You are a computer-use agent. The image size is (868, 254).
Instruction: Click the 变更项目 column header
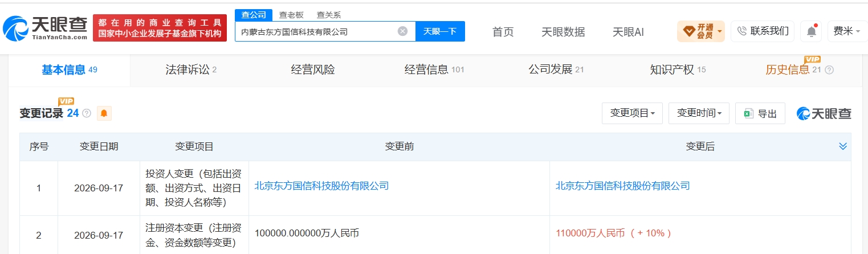194,147
